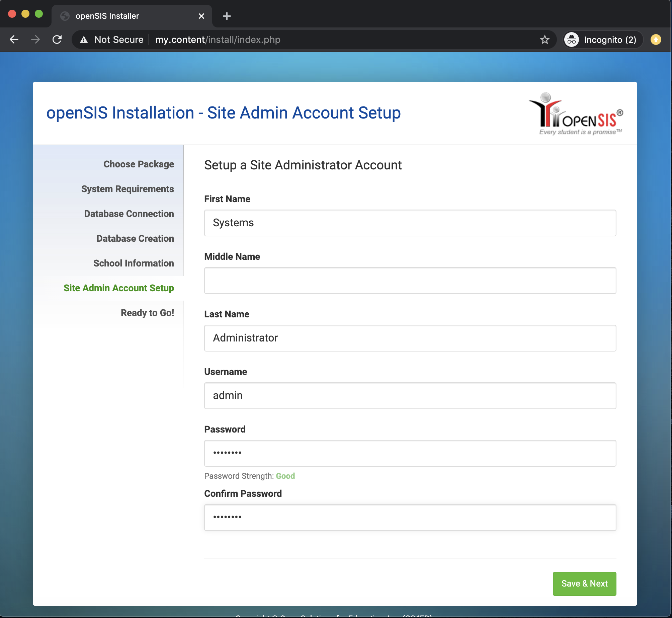Image resolution: width=672 pixels, height=618 pixels.
Task: Click the Not Secure warning icon
Action: (x=84, y=40)
